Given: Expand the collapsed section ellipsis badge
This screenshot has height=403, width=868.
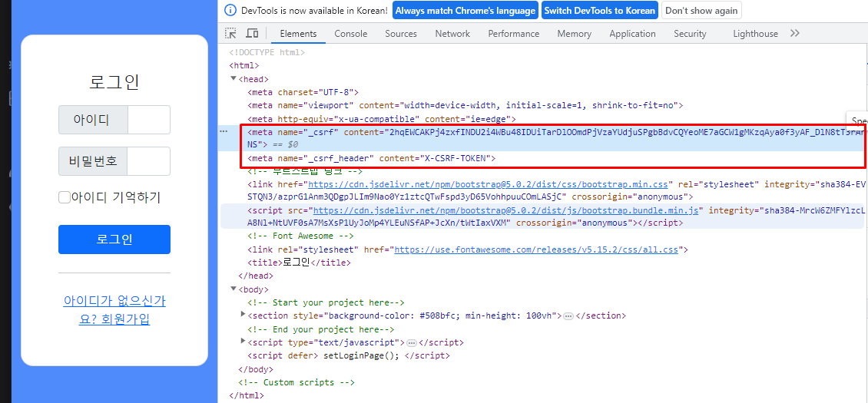Looking at the screenshot, I should click(568, 316).
